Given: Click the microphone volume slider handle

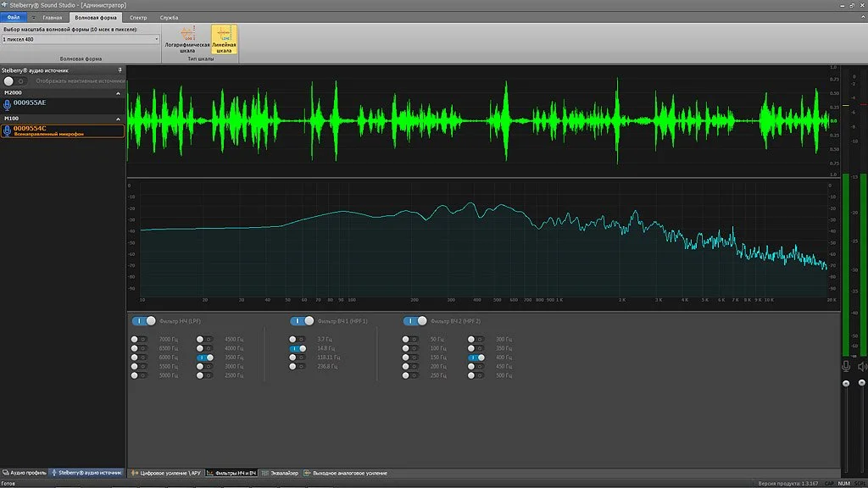Looking at the screenshot, I should coord(846,384).
